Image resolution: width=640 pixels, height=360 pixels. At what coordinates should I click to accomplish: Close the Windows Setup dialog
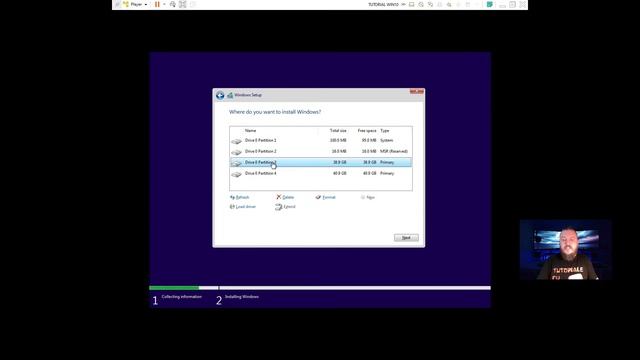coord(417,91)
